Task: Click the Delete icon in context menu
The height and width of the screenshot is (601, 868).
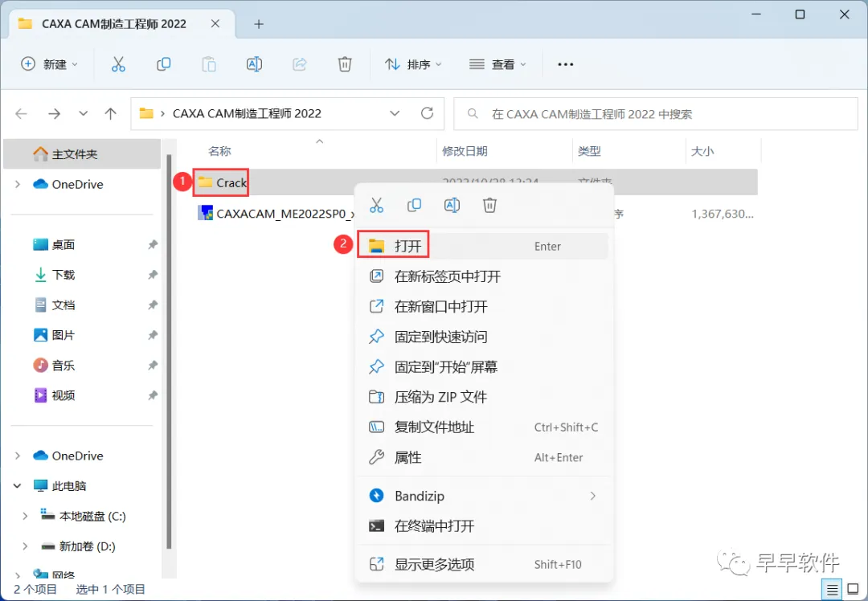Action: (489, 206)
